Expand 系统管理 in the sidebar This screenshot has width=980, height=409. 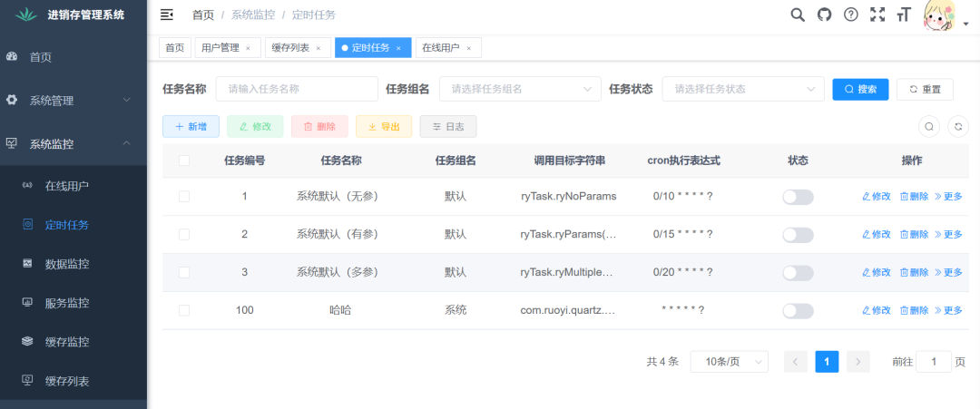click(x=73, y=100)
